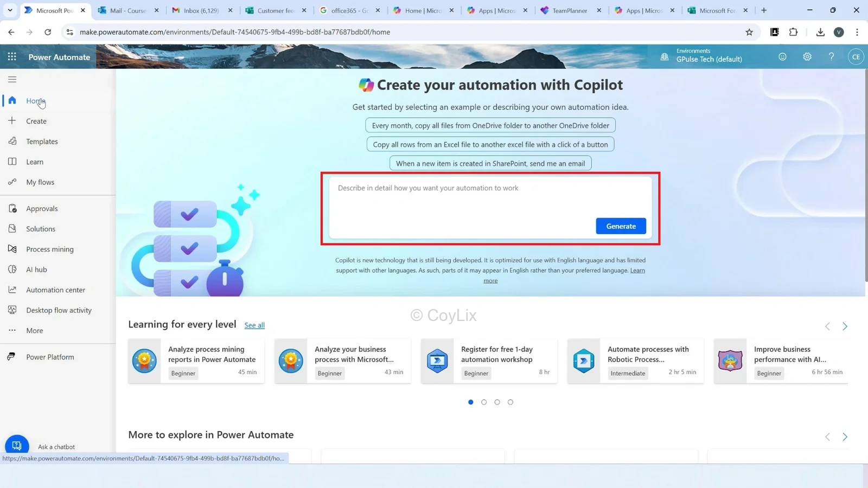Click the feedback smiley icon
Viewport: 868px width, 488px height.
pos(782,56)
